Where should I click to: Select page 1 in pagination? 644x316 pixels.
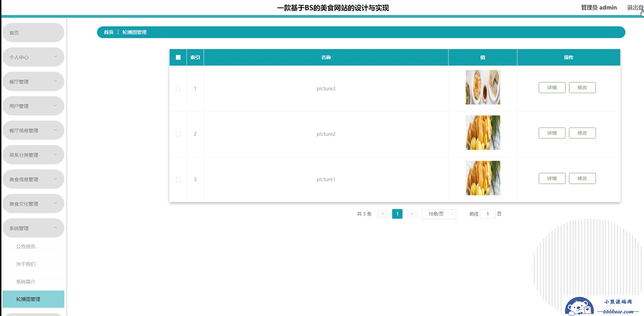point(397,214)
